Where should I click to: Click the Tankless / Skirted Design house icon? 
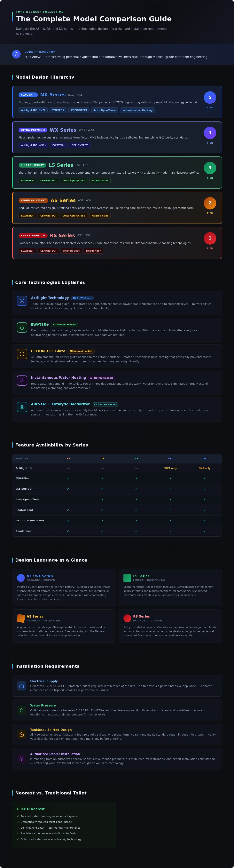point(22,734)
